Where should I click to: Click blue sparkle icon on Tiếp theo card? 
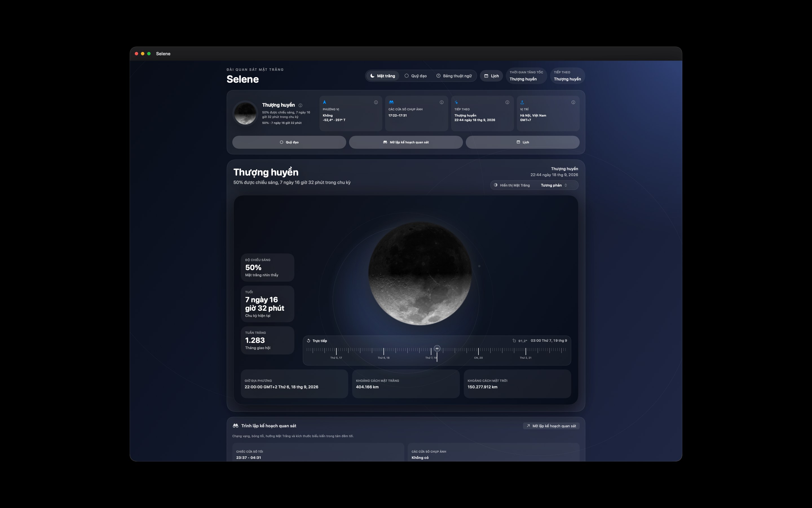click(456, 102)
